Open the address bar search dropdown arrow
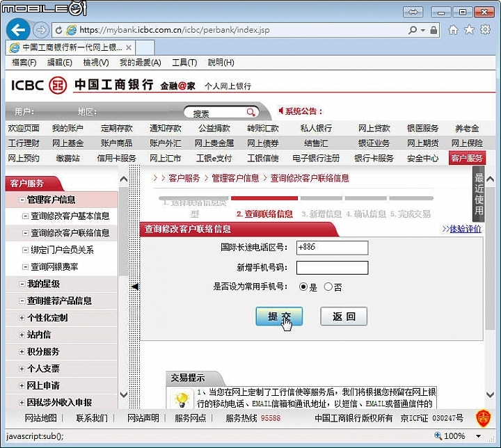The image size is (501, 448). 423,31
